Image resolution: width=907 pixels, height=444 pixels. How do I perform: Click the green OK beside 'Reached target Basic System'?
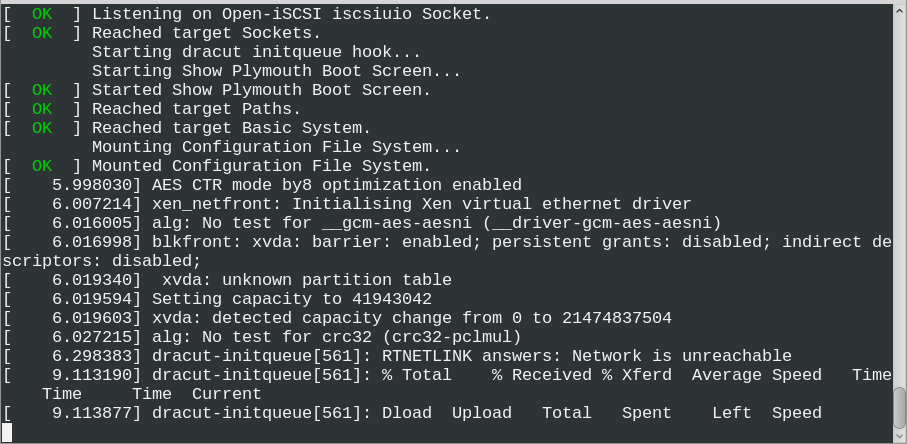click(x=42, y=128)
